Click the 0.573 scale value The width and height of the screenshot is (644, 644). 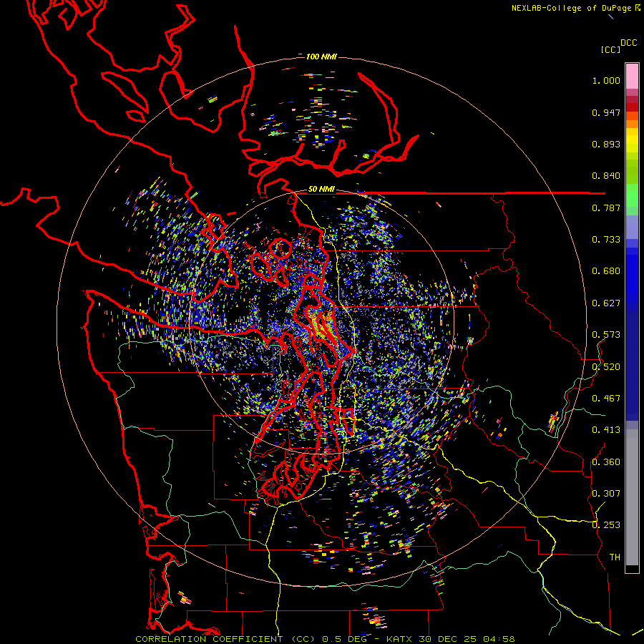click(606, 335)
